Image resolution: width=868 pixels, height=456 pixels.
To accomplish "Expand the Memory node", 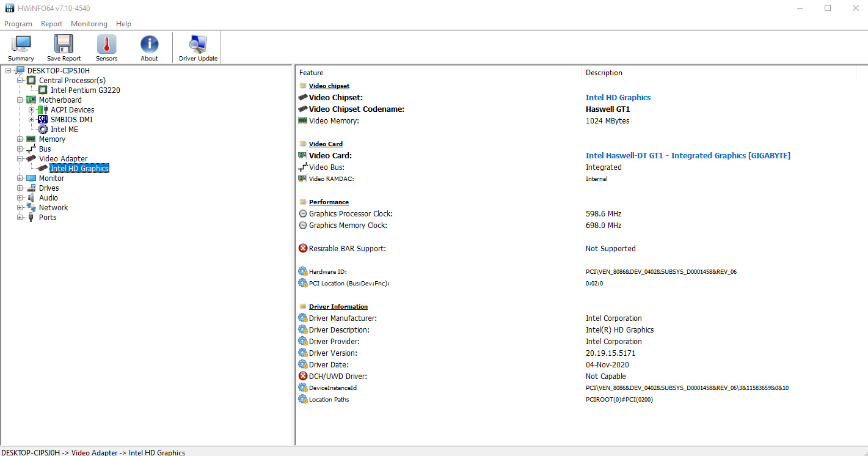I will pos(20,139).
